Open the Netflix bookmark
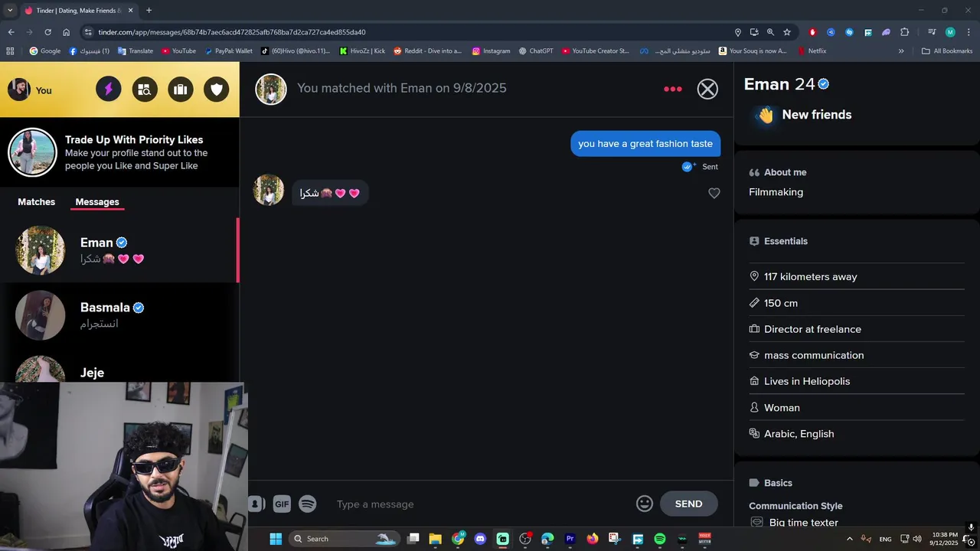Image resolution: width=980 pixels, height=551 pixels. pyautogui.click(x=812, y=51)
